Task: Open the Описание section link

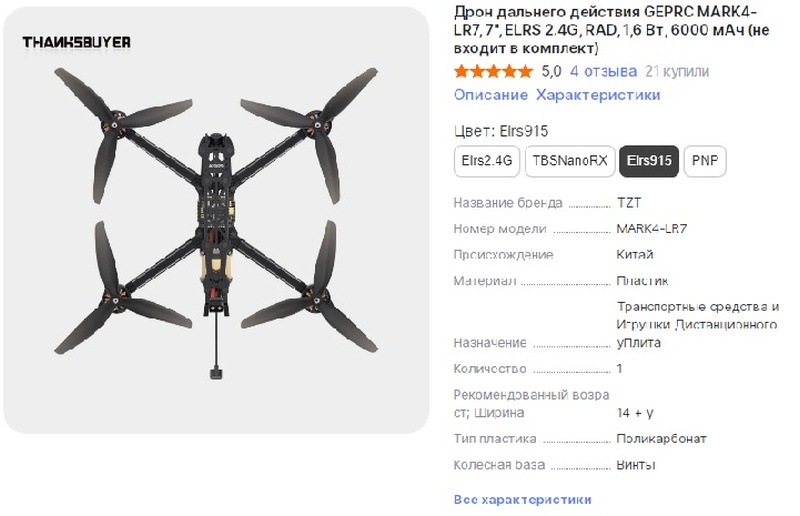Action: click(x=491, y=95)
